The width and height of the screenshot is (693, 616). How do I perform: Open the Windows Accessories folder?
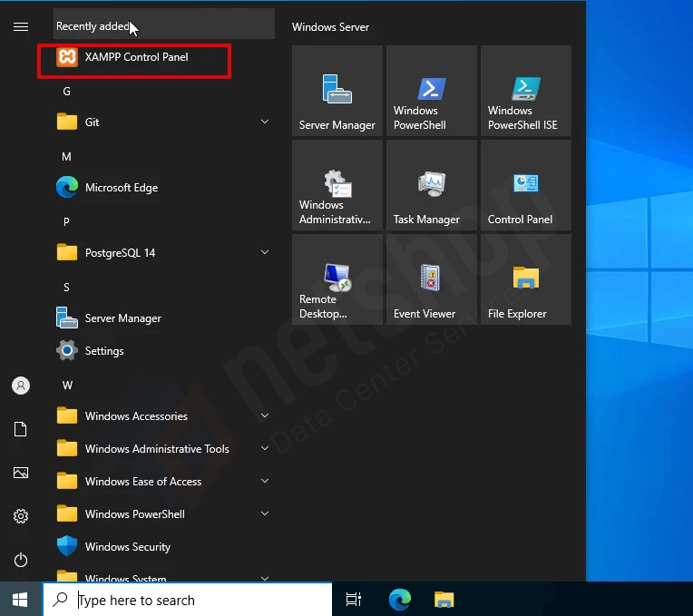[163, 416]
